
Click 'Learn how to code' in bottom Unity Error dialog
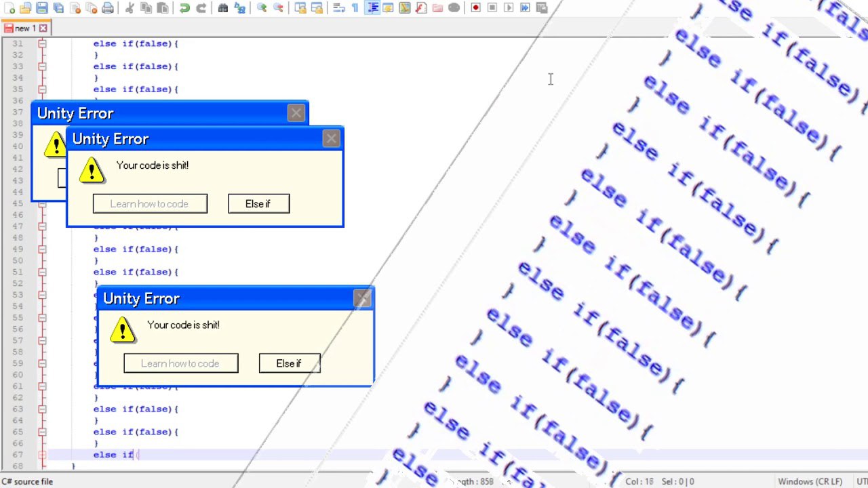coord(181,363)
